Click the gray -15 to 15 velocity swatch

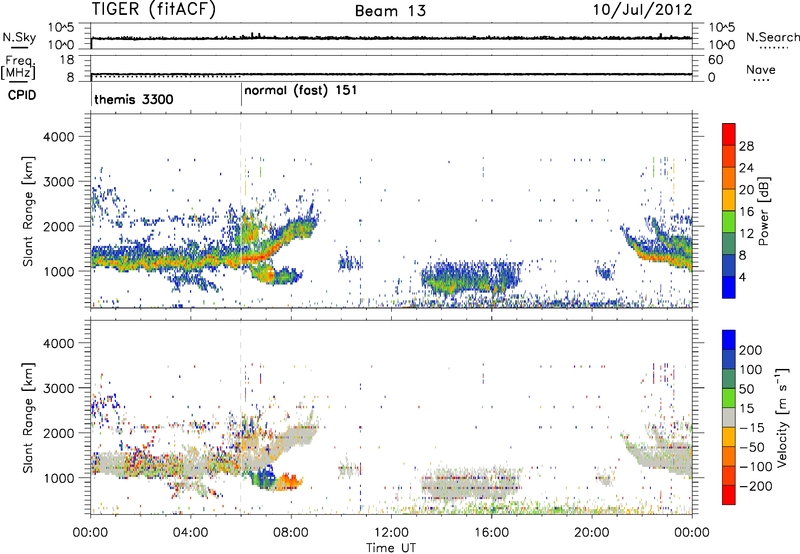(729, 417)
